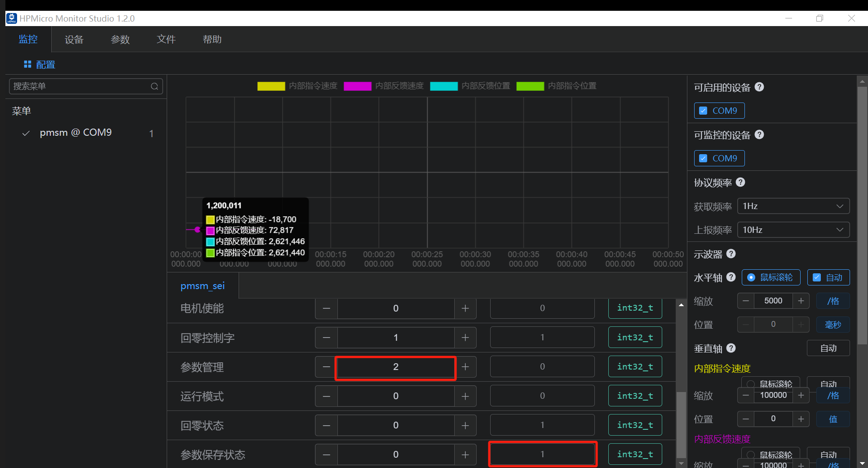Click help icon next to 可启用的设备
This screenshot has height=468, width=868.
[x=759, y=87]
